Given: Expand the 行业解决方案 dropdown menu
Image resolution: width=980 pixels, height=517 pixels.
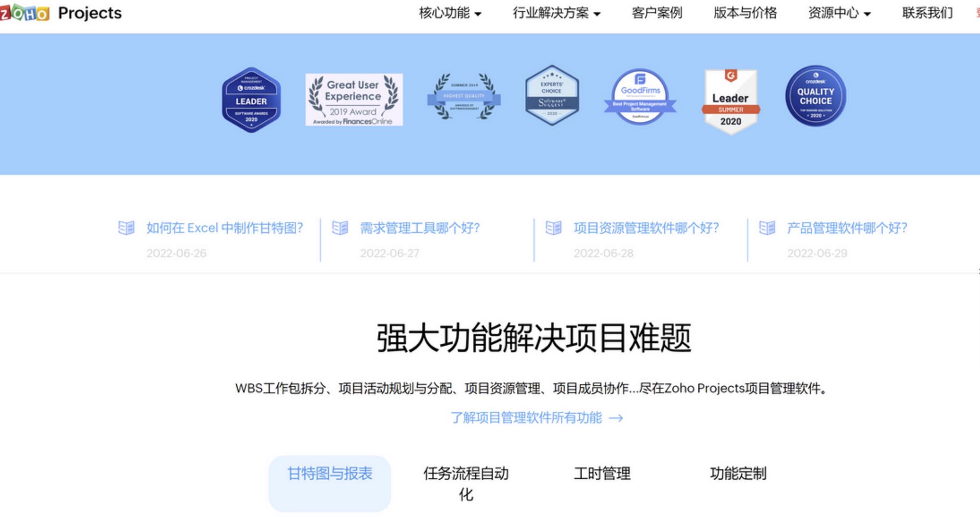Looking at the screenshot, I should [556, 13].
